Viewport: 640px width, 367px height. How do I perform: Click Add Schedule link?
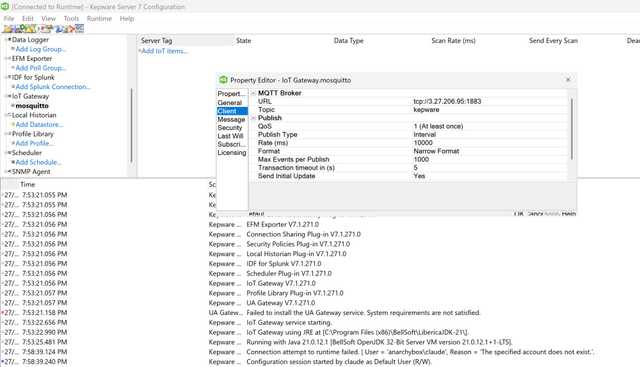[38, 162]
